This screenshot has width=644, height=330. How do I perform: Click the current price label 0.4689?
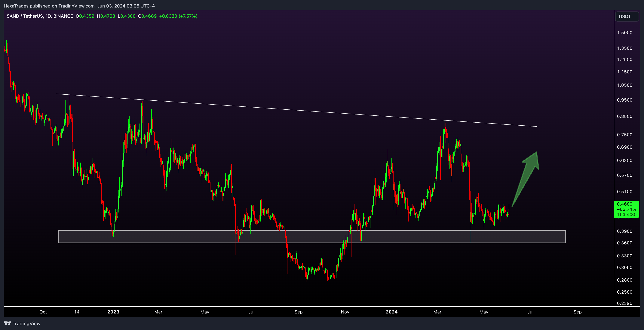(624, 204)
